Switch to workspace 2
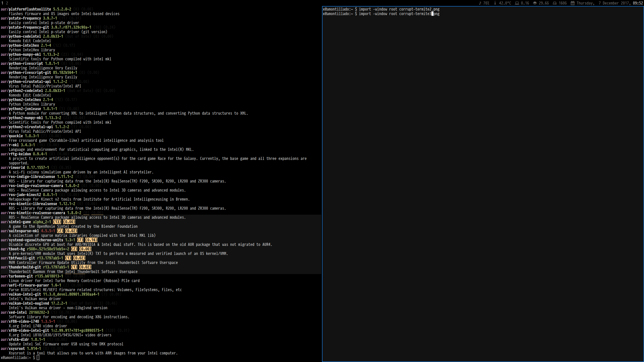644x362 pixels. (7, 3)
